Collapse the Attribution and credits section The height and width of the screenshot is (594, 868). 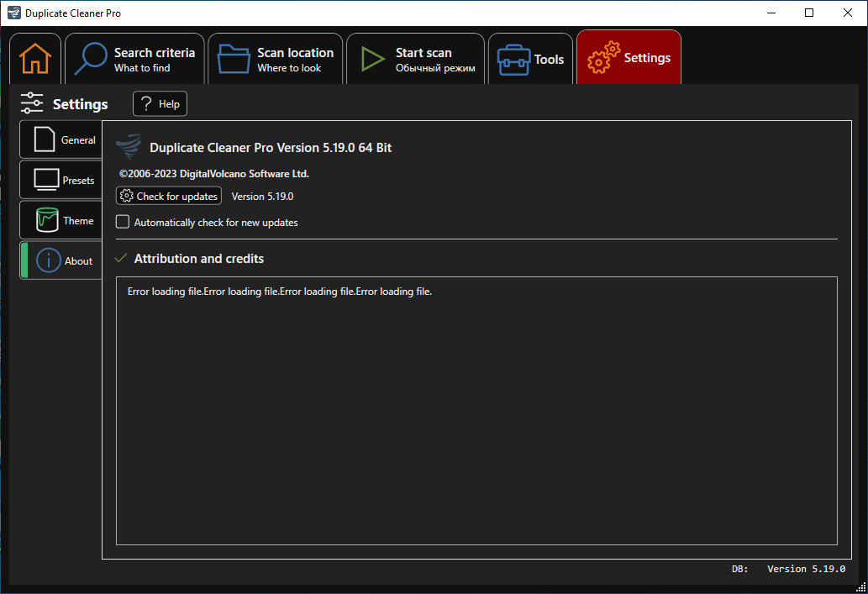(x=121, y=258)
